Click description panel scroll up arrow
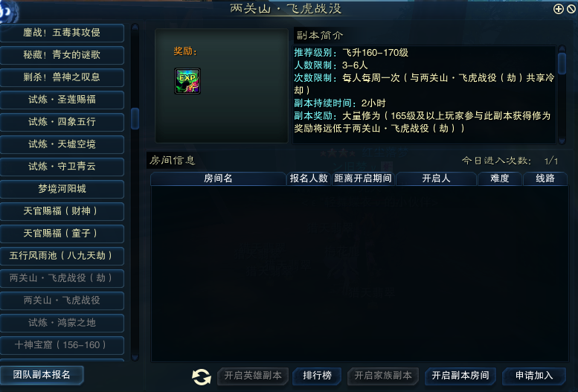Screen dimensions: 578x392 (562, 48)
